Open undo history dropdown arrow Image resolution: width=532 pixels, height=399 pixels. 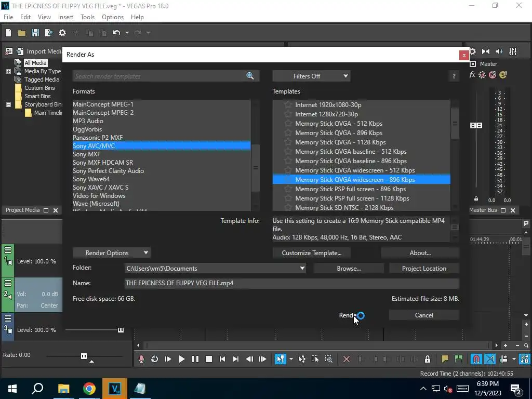(127, 33)
